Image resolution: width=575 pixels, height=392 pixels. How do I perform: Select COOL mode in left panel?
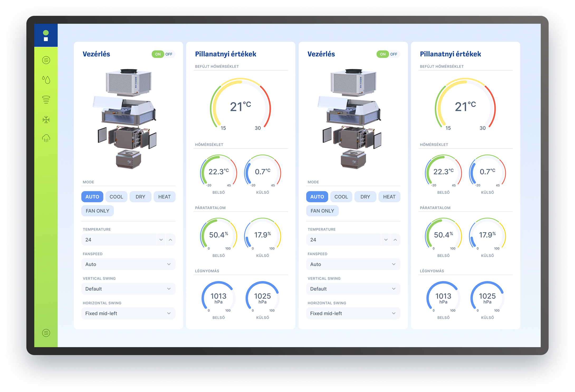pyautogui.click(x=116, y=197)
